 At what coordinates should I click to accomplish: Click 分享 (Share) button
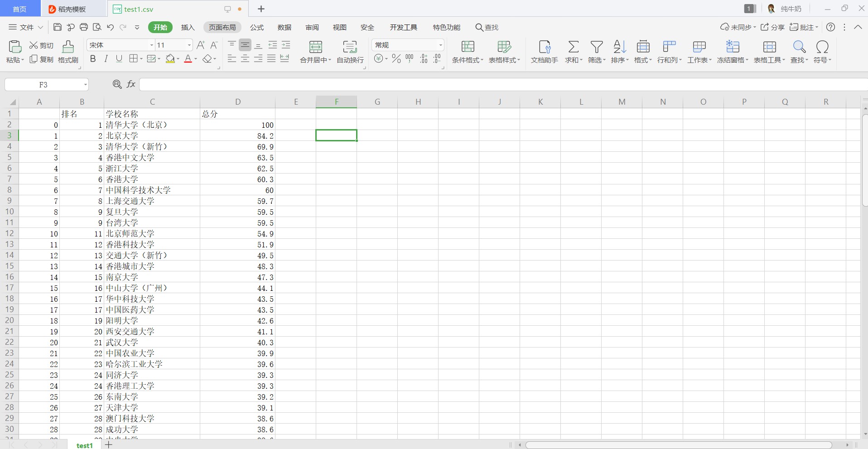773,27
